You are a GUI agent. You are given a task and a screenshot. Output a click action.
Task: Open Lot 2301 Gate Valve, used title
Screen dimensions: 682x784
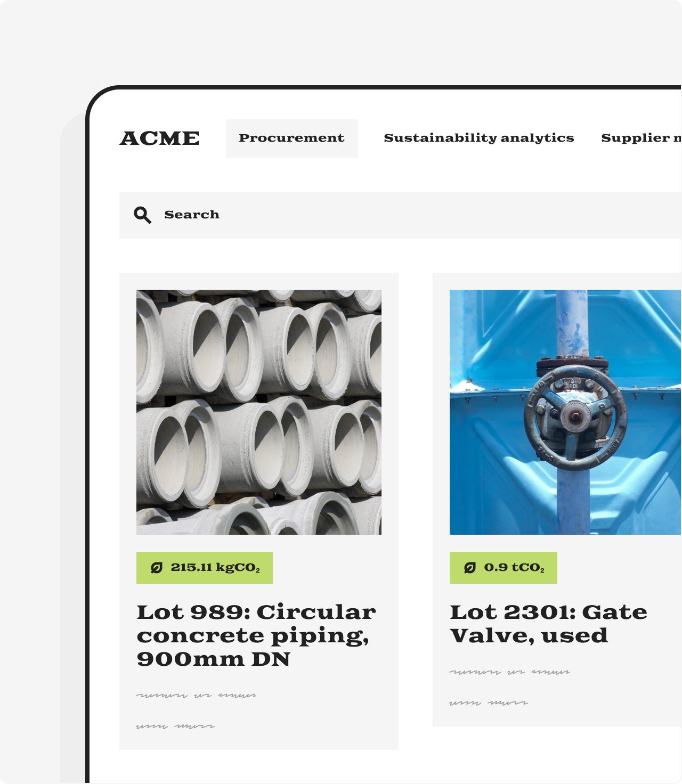point(548,624)
